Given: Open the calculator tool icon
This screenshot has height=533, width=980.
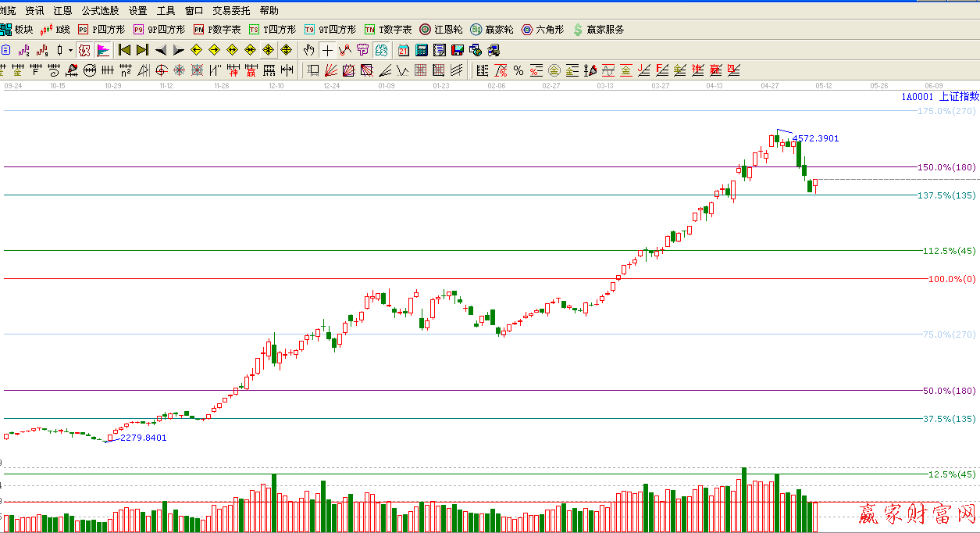Looking at the screenshot, I should pyautogui.click(x=422, y=50).
